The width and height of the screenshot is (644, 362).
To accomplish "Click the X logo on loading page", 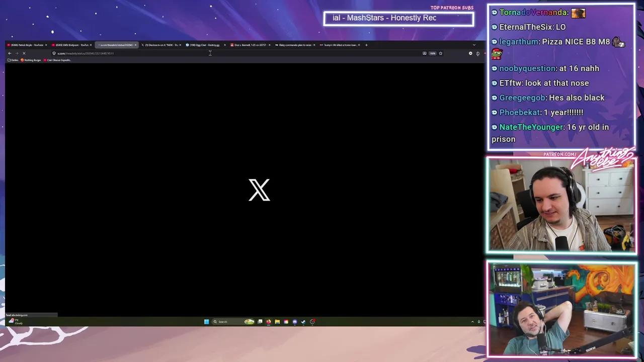I will [x=259, y=190].
